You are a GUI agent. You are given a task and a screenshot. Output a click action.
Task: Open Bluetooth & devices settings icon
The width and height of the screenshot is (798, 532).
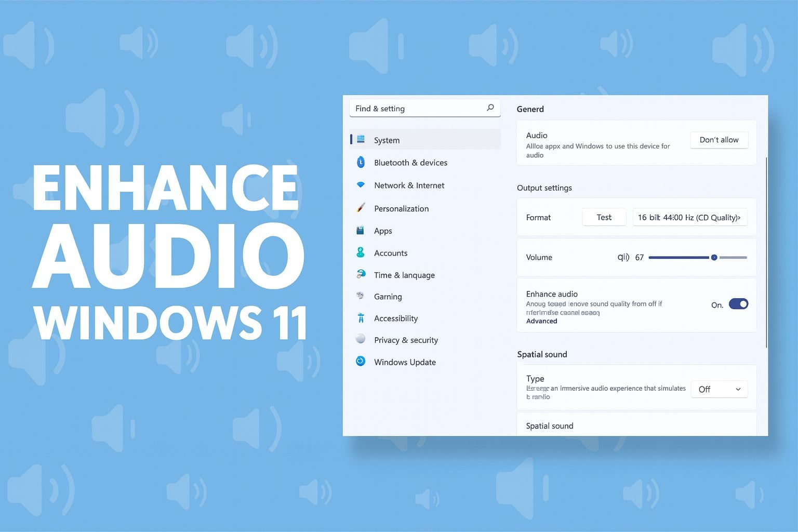coord(361,162)
